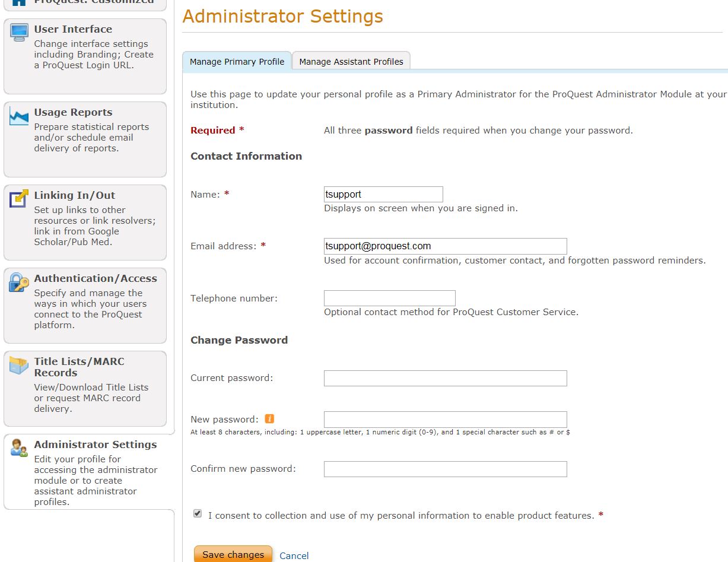The width and height of the screenshot is (728, 562).
Task: Switch to Manage Primary Profile tab
Action: click(237, 62)
